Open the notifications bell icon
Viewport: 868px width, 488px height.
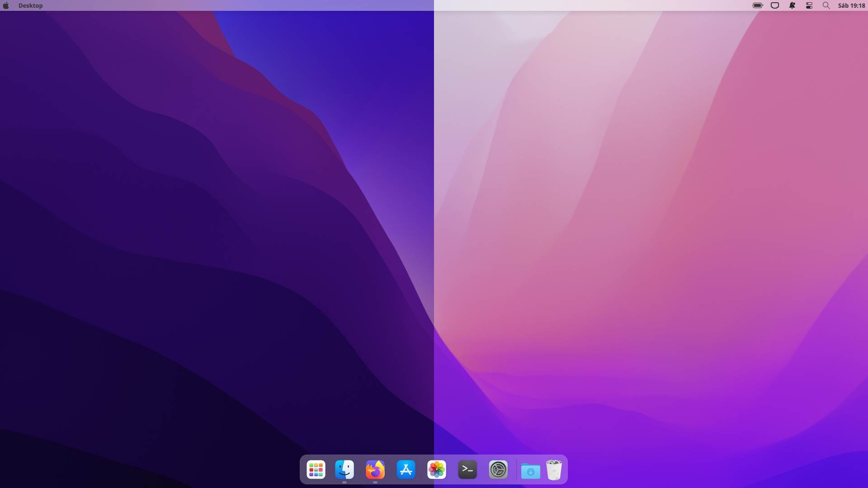pyautogui.click(x=792, y=5)
